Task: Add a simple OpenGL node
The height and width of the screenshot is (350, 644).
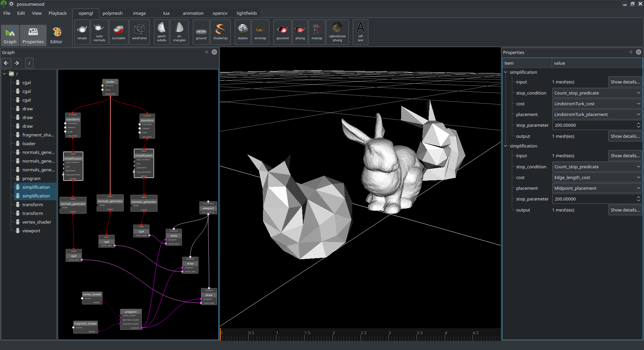Action: click(x=82, y=32)
